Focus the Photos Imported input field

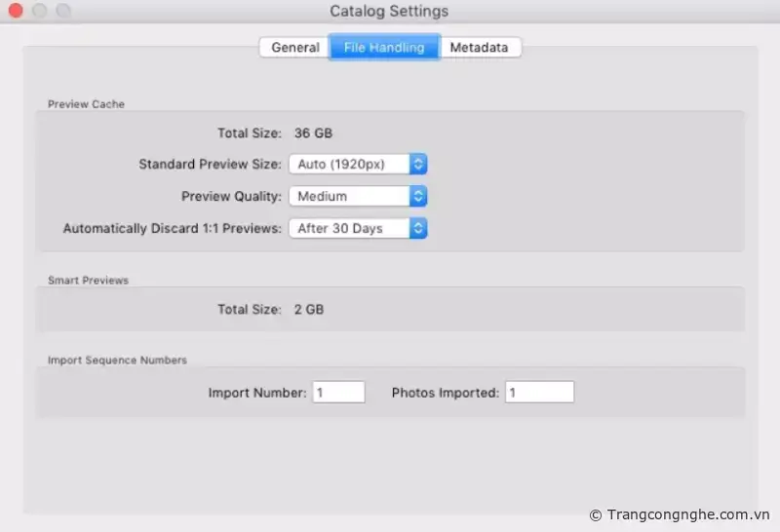[x=539, y=392]
